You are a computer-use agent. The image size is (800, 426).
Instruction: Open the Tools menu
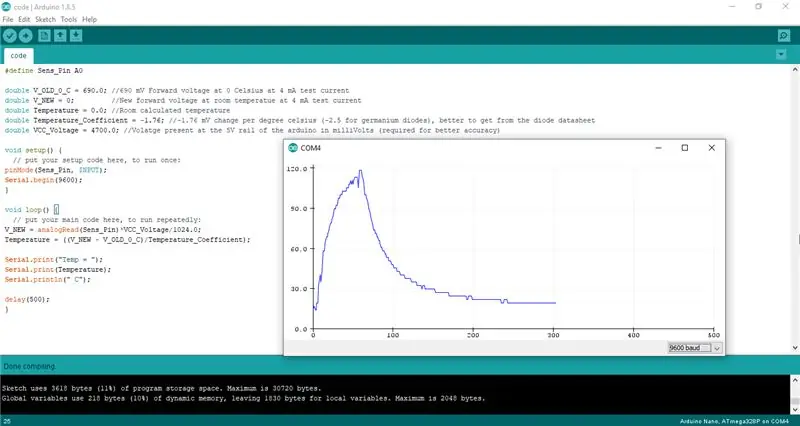[x=68, y=19]
